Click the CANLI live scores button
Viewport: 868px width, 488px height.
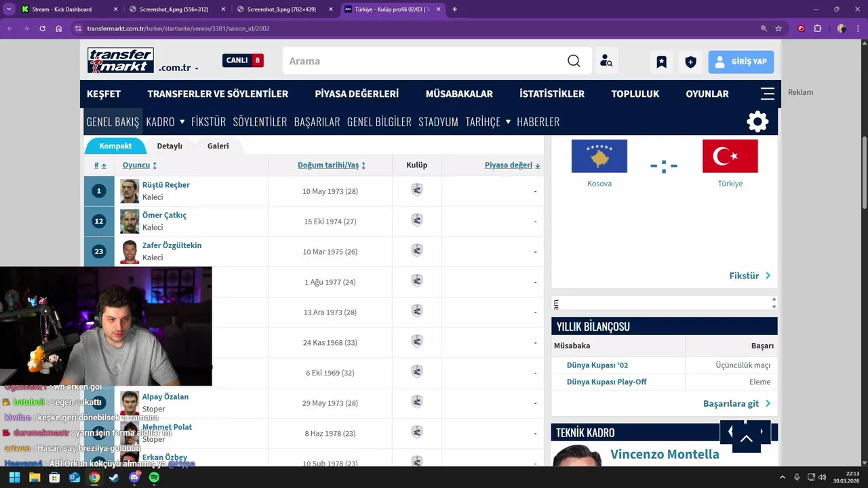click(x=243, y=60)
